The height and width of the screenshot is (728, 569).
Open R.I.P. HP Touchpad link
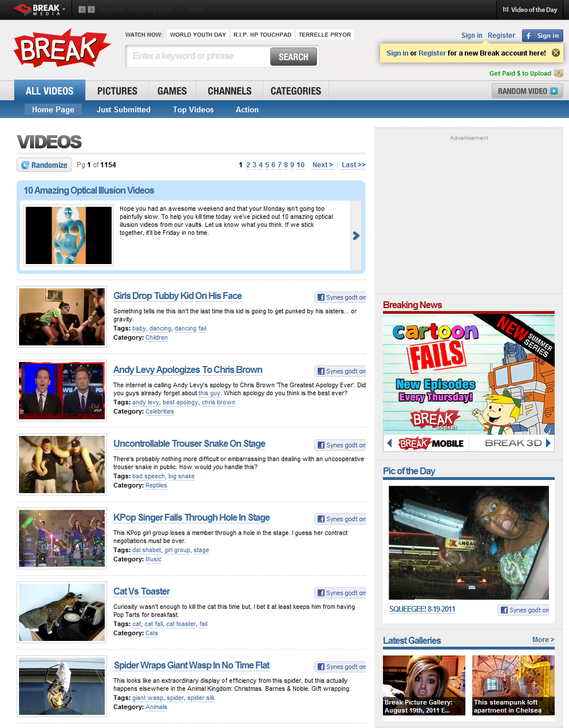tap(262, 34)
